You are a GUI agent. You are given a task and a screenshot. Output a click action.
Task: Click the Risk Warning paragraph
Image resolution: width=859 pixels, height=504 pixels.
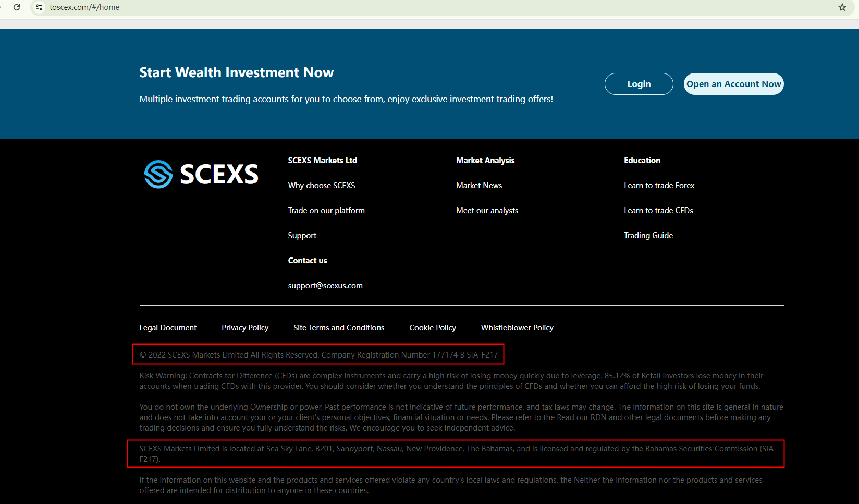tap(451, 381)
